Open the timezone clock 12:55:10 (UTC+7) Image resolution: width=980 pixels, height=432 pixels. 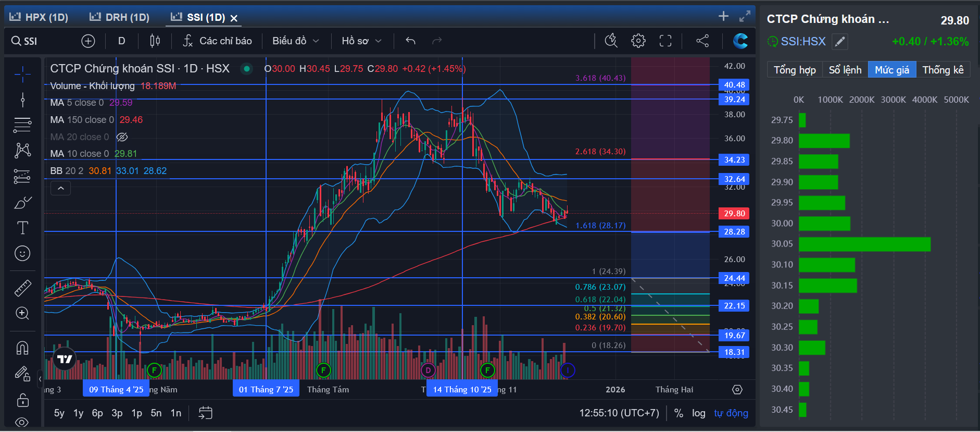[619, 413]
